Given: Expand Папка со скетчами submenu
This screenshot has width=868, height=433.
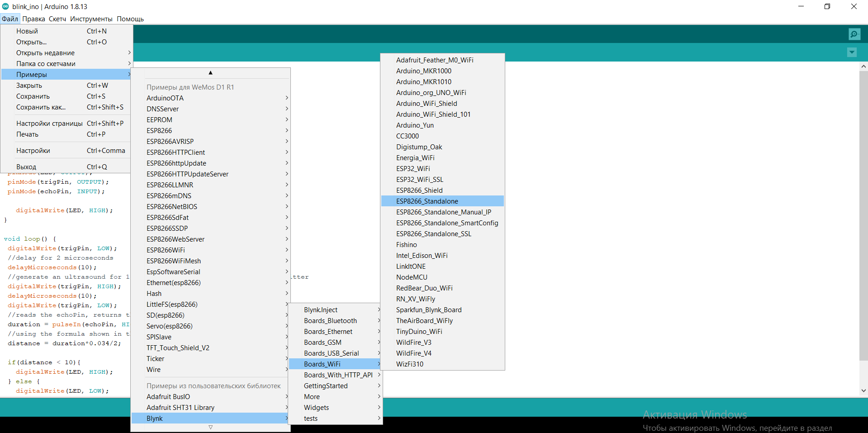Looking at the screenshot, I should pos(66,64).
